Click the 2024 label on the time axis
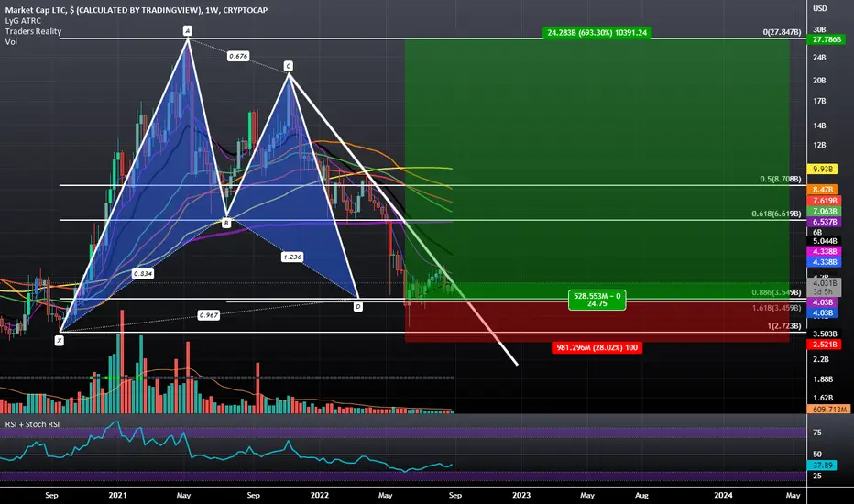Image resolution: width=854 pixels, height=504 pixels. coord(723,495)
